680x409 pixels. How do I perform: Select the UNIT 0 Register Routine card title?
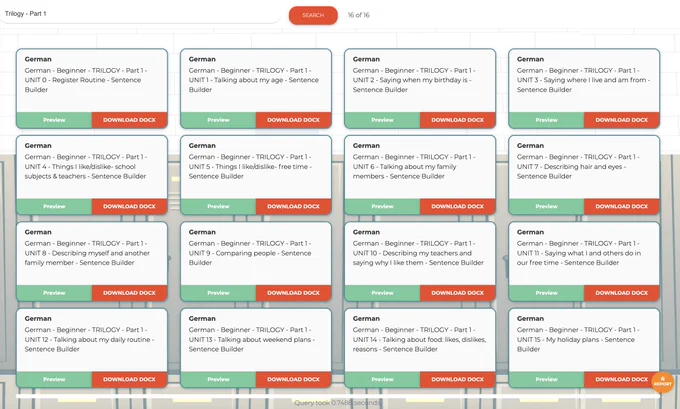[x=86, y=80]
